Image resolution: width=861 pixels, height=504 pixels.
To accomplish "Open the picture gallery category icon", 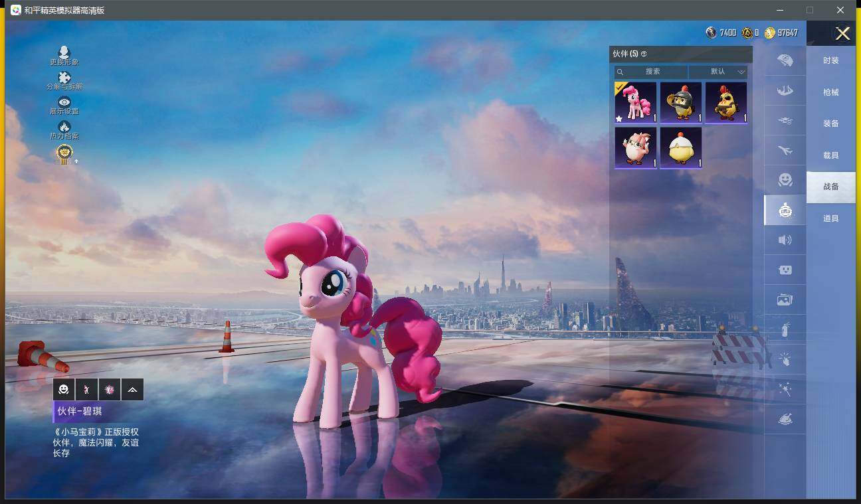I will [785, 300].
